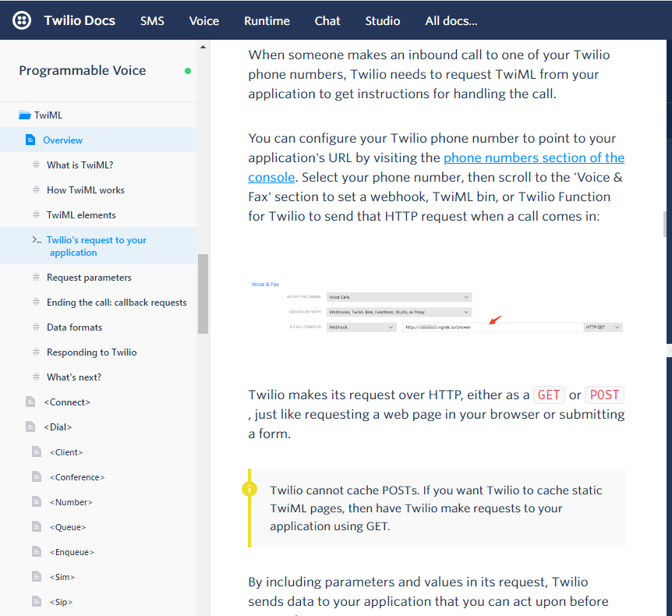672x616 pixels.
Task: Jump to What is TwiML? section
Action: pos(80,165)
